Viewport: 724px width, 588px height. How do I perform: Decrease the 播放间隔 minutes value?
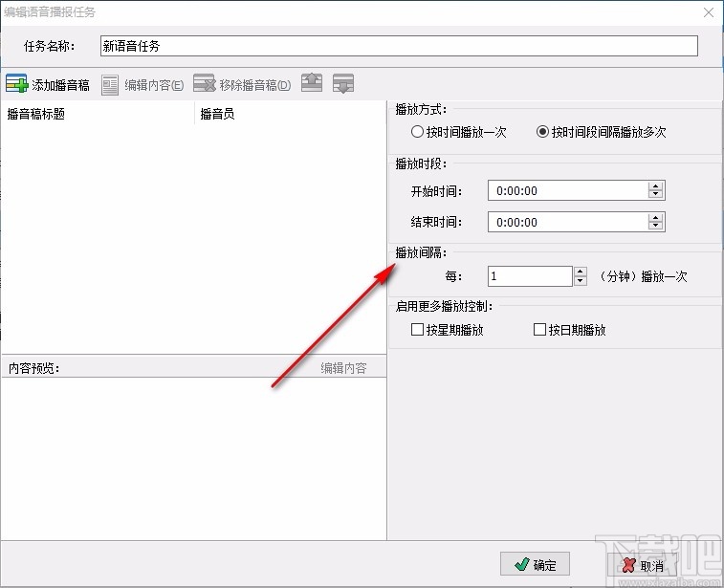coord(581,281)
